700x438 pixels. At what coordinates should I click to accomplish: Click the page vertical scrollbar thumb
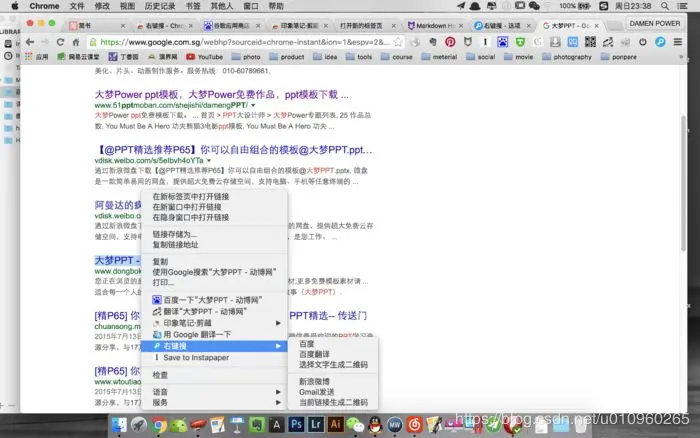coord(683,183)
